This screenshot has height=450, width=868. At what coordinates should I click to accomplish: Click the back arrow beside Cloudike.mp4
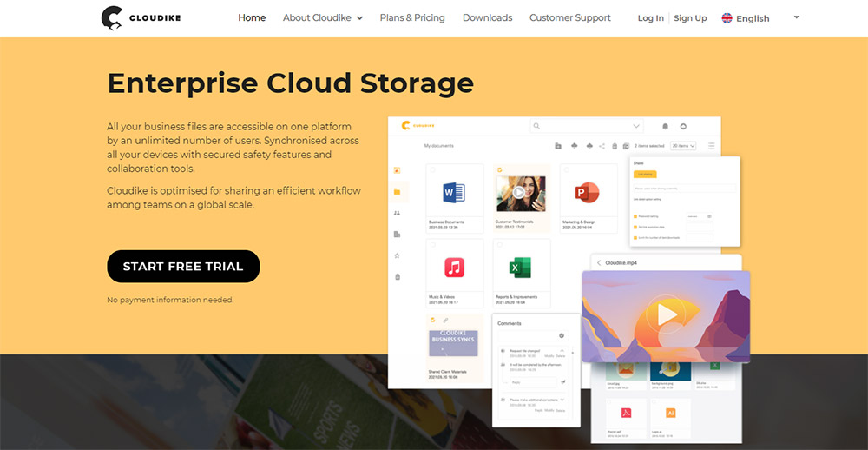tap(599, 262)
